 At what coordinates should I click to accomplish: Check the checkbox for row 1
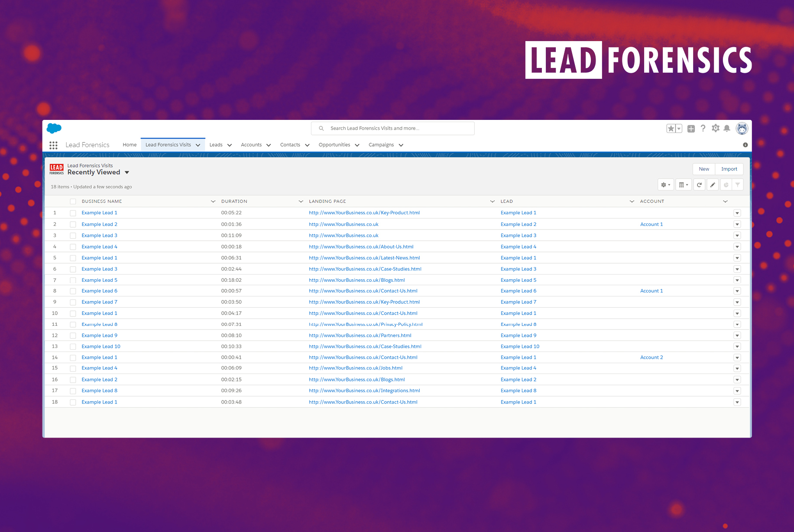pyautogui.click(x=73, y=213)
